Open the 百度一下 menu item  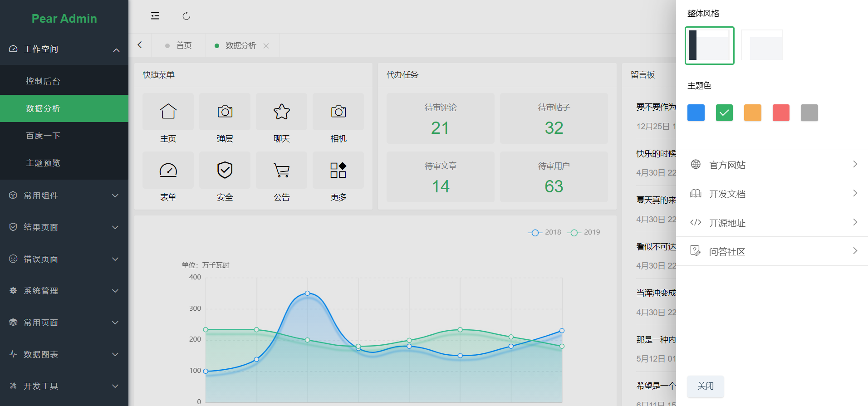[64, 136]
